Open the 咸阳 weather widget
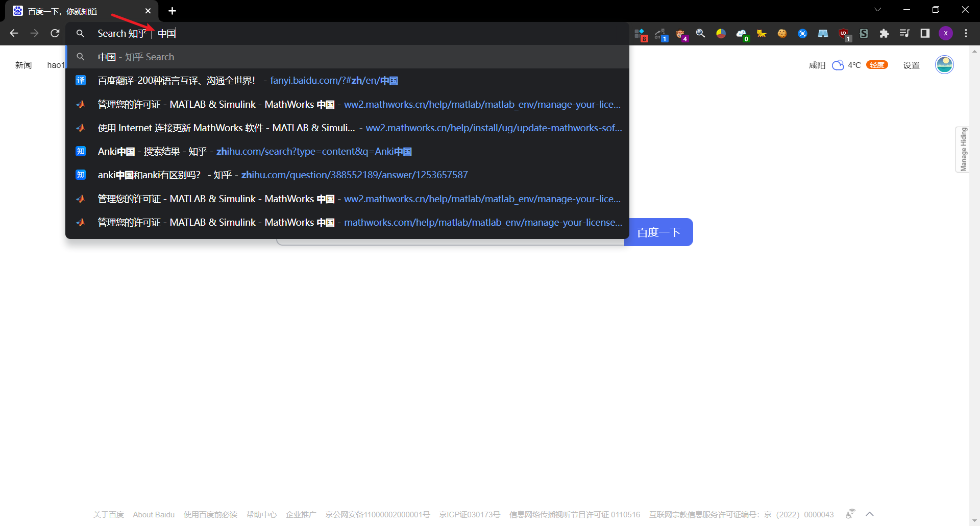This screenshot has height=526, width=980. click(835, 65)
